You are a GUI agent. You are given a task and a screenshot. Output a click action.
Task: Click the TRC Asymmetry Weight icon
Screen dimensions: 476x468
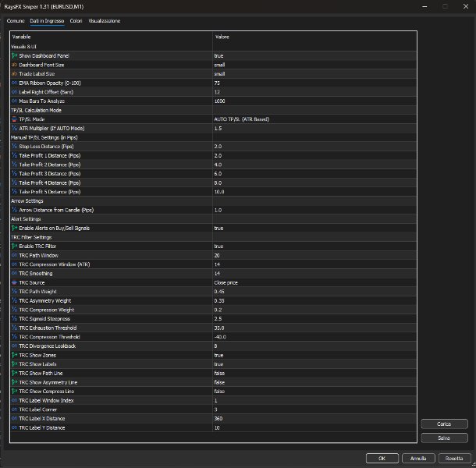14,301
